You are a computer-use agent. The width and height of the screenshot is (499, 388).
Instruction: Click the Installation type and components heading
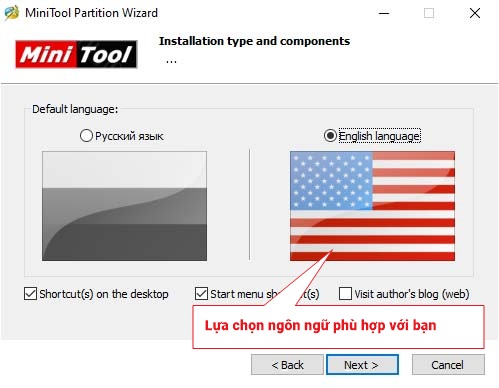click(254, 41)
